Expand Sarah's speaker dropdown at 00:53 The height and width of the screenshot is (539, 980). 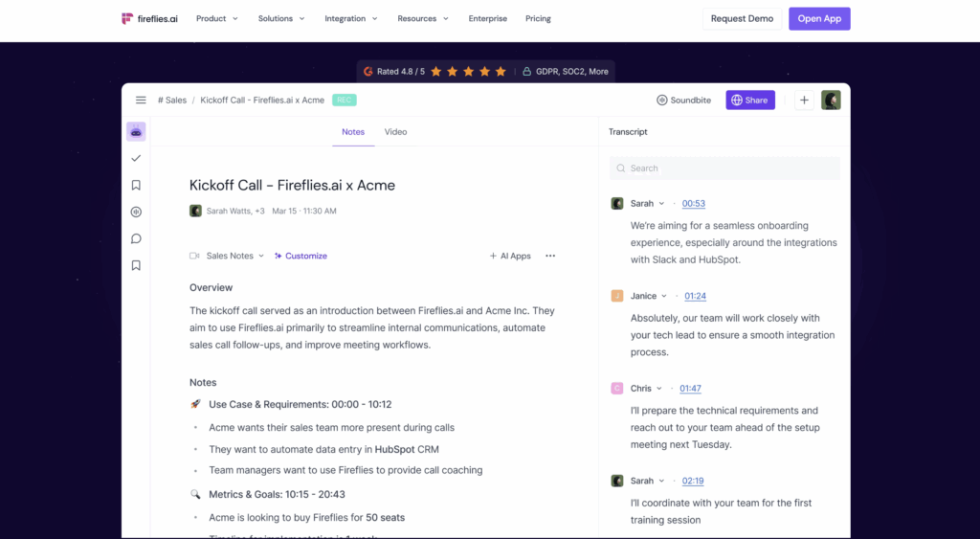tap(661, 203)
